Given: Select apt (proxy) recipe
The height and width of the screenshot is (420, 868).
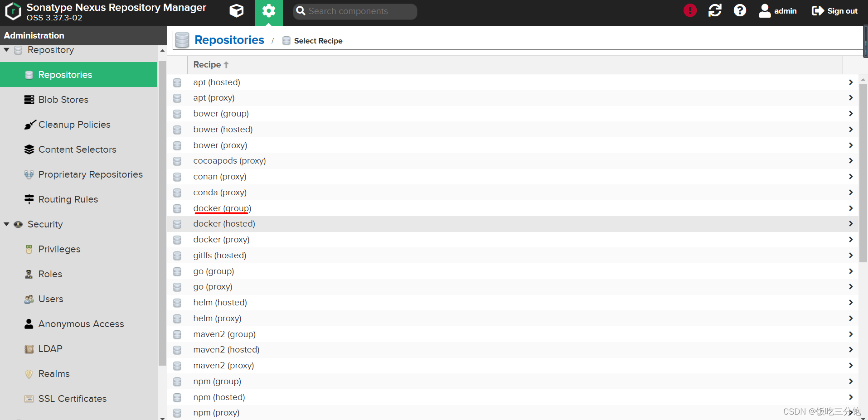Looking at the screenshot, I should click(513, 98).
